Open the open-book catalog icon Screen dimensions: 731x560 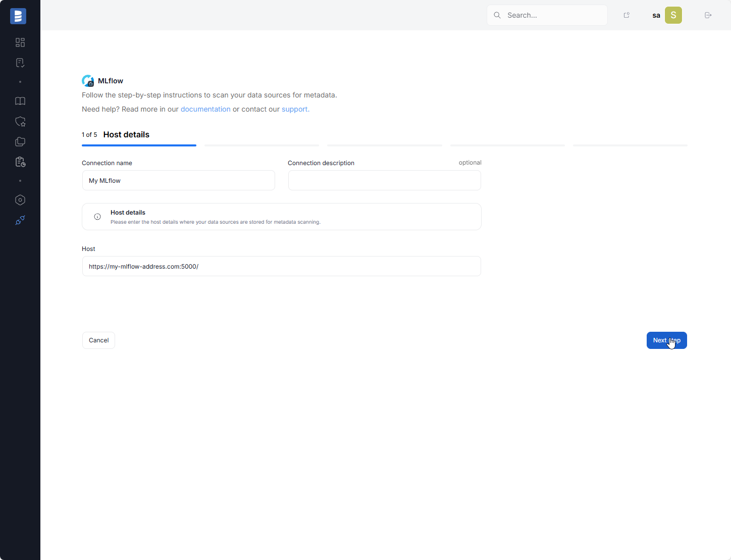(20, 101)
